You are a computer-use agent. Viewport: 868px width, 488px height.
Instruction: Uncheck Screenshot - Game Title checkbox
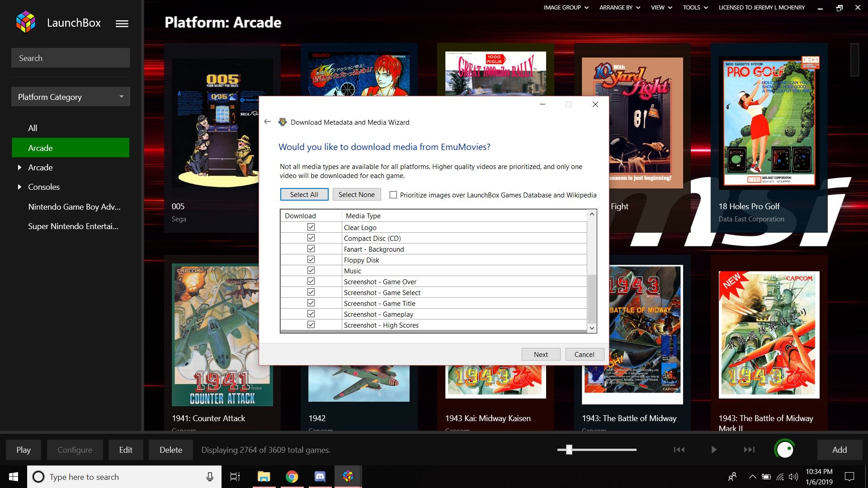[x=311, y=303]
